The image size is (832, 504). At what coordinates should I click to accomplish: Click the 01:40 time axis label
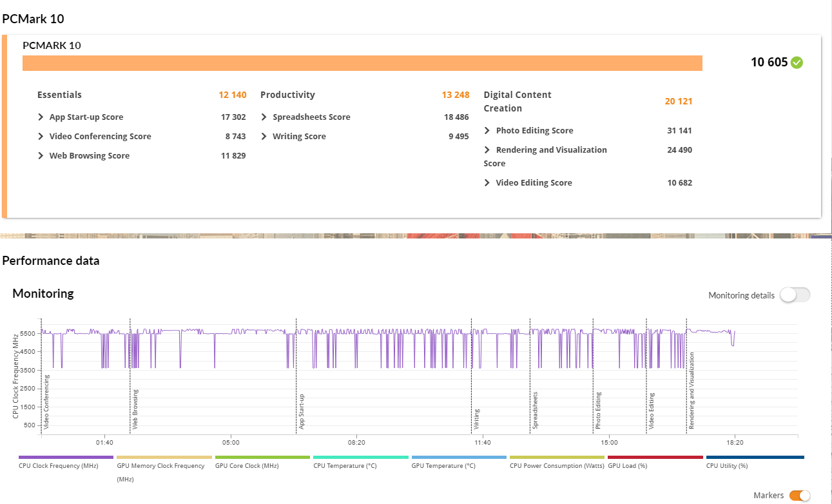(104, 443)
